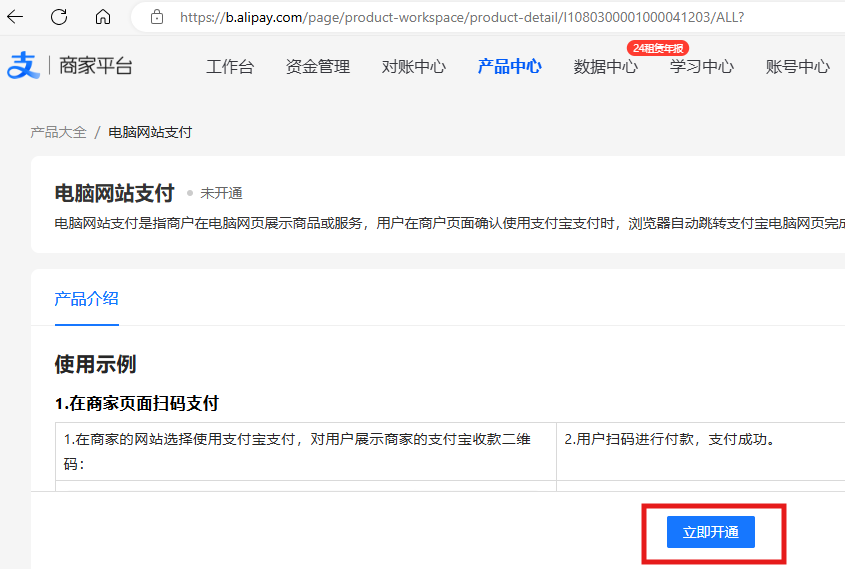Click table cell about 支付宝收款二维码
This screenshot has height=569, width=845.
(306, 452)
